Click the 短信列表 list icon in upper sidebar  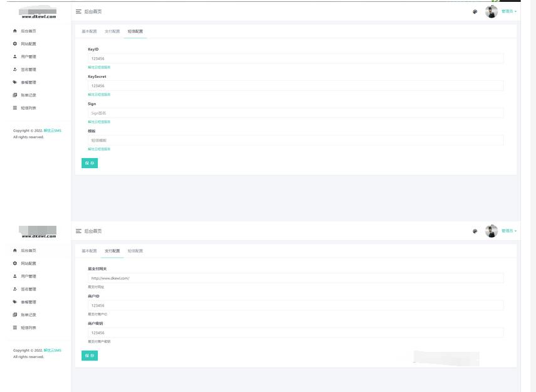(15, 108)
